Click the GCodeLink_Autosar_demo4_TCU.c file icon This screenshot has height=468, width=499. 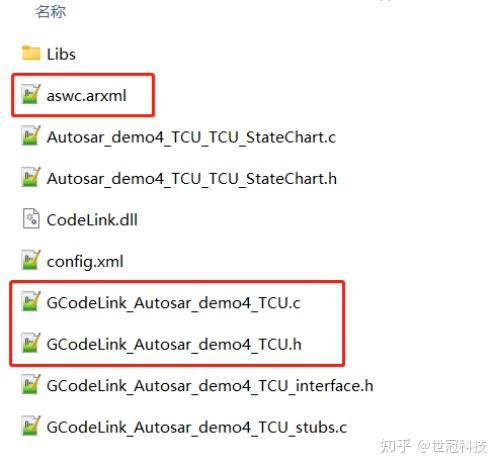(31, 301)
